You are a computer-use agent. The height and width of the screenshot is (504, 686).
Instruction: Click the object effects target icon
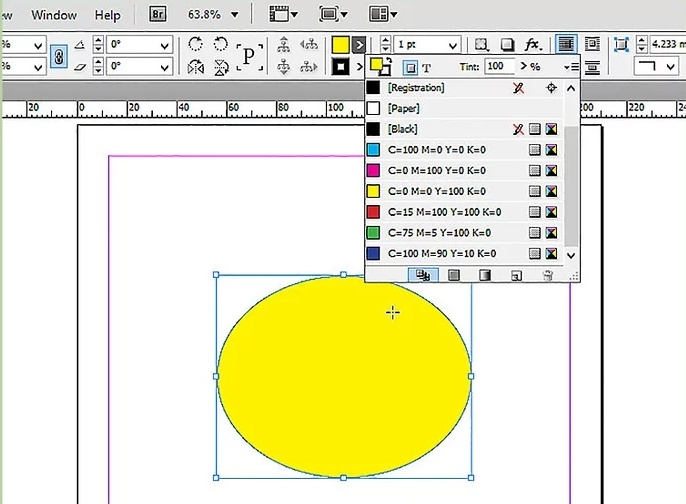[x=481, y=44]
